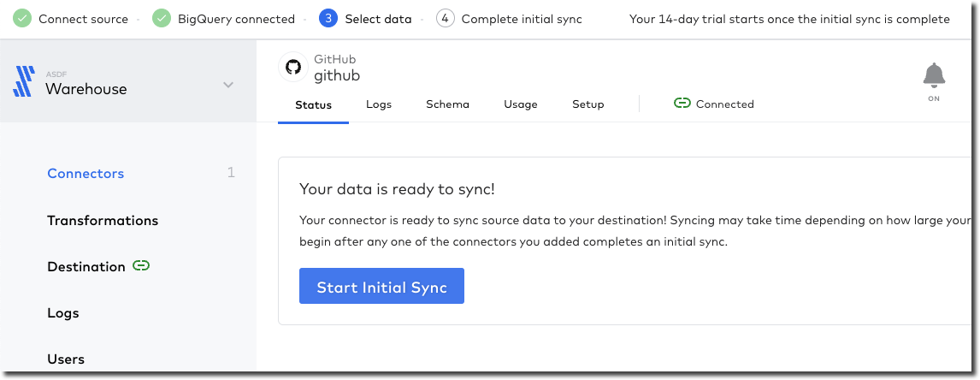Viewport: 980px width, 380px height.
Task: Click the BigQuery connected green checkmark
Action: pyautogui.click(x=161, y=19)
